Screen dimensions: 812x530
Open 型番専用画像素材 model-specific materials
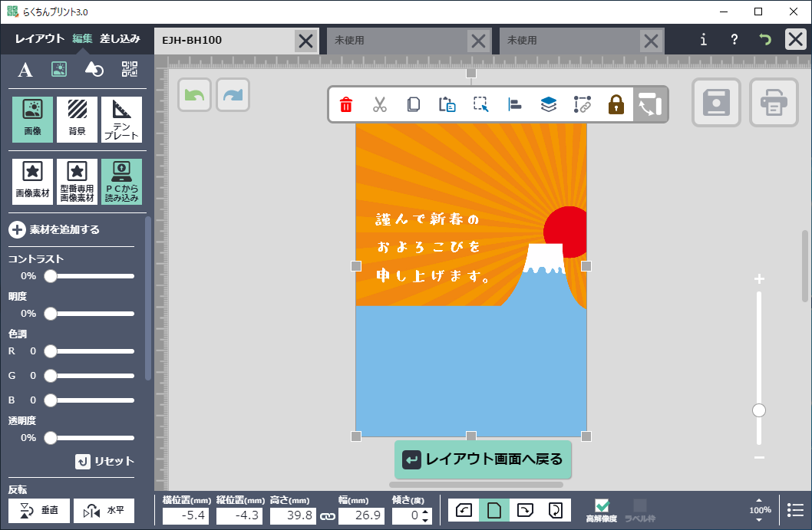[x=78, y=182]
